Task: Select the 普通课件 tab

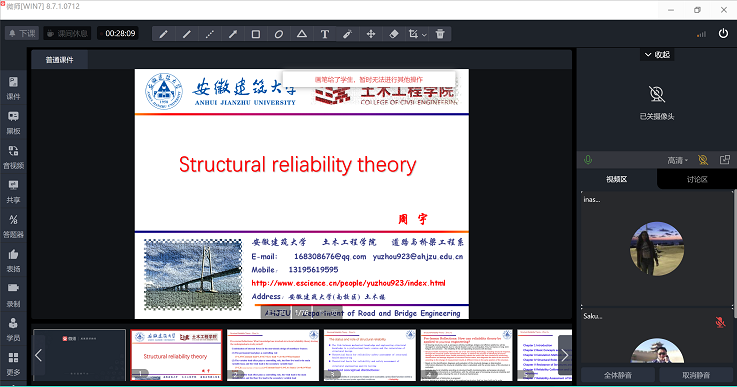Action: point(59,60)
